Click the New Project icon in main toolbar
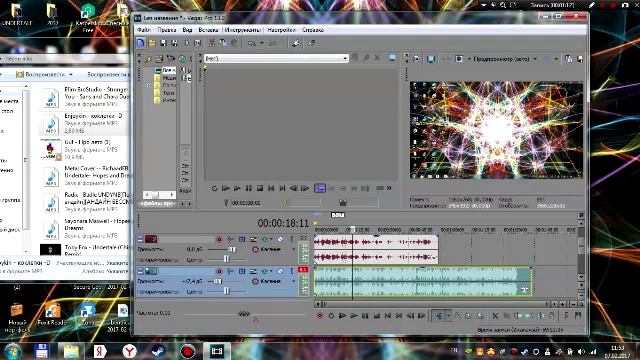This screenshot has width=640, height=360. coord(141,43)
